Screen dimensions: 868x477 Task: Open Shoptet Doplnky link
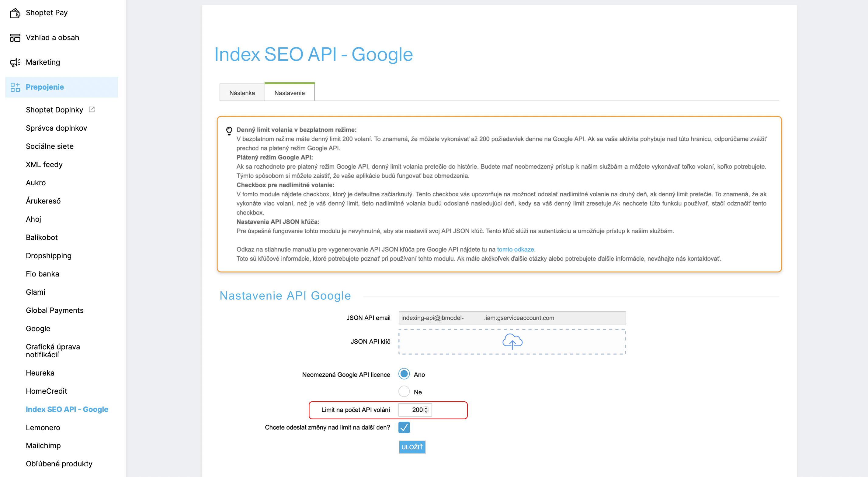pyautogui.click(x=54, y=110)
